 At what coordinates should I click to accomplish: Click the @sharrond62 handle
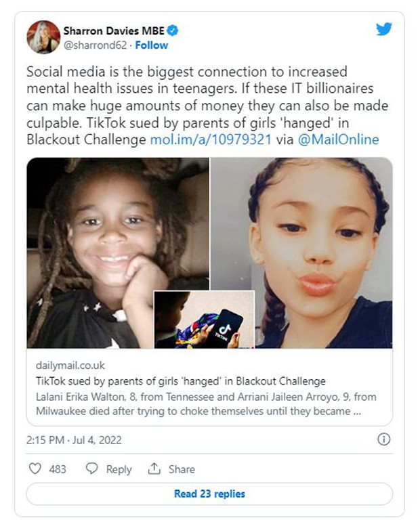click(x=96, y=45)
